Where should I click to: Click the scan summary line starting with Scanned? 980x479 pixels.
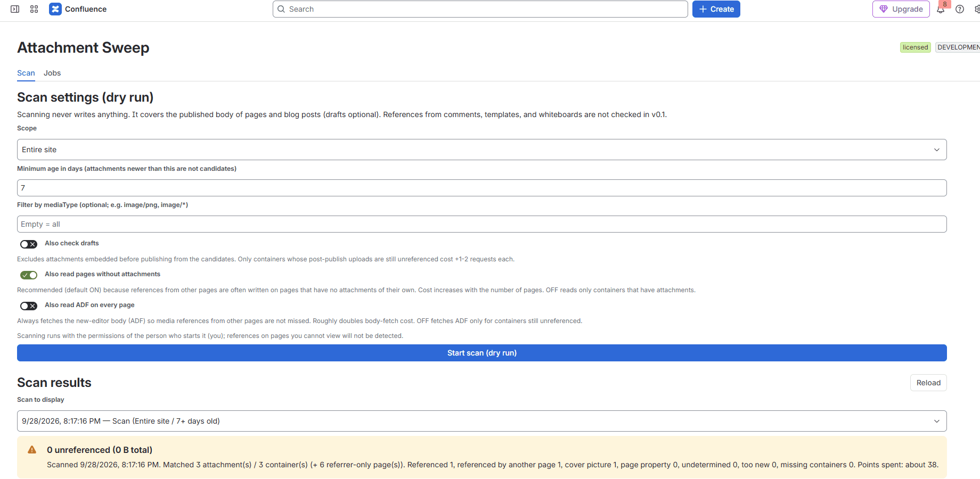493,465
